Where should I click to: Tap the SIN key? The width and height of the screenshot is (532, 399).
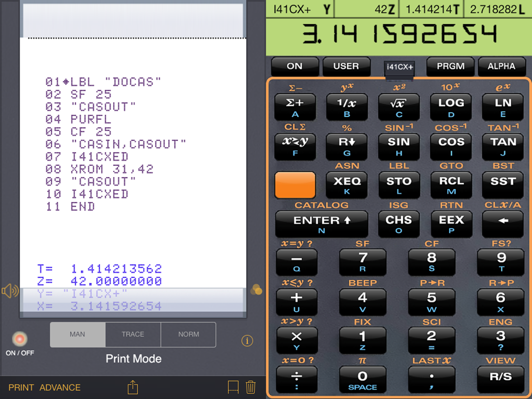coord(399,146)
